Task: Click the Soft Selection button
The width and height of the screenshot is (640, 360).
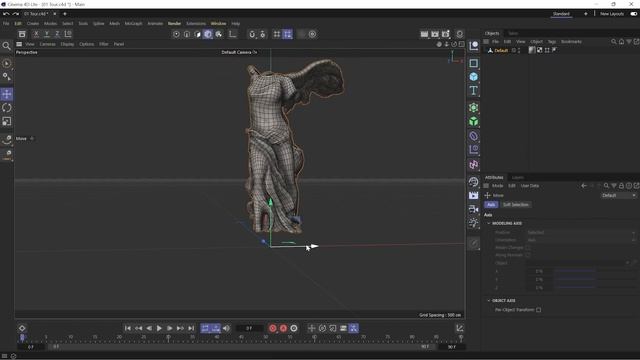Action: [x=516, y=204]
